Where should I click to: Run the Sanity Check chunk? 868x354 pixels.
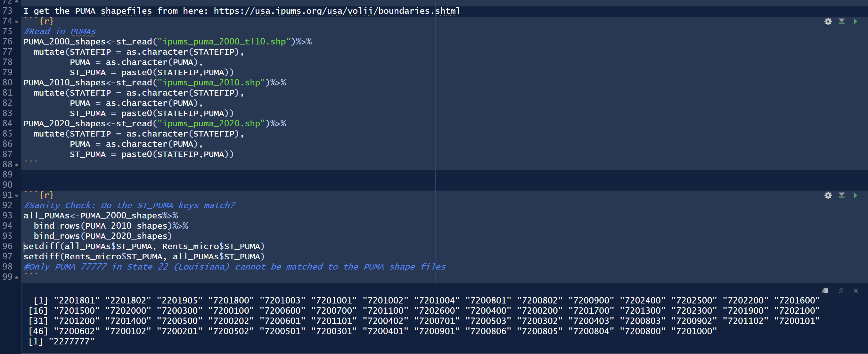pos(855,195)
